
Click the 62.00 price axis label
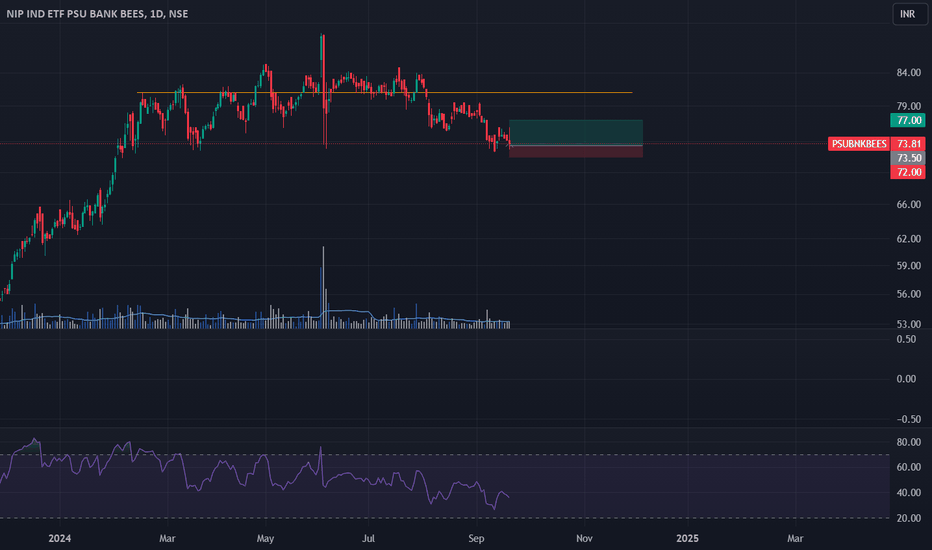(908, 238)
